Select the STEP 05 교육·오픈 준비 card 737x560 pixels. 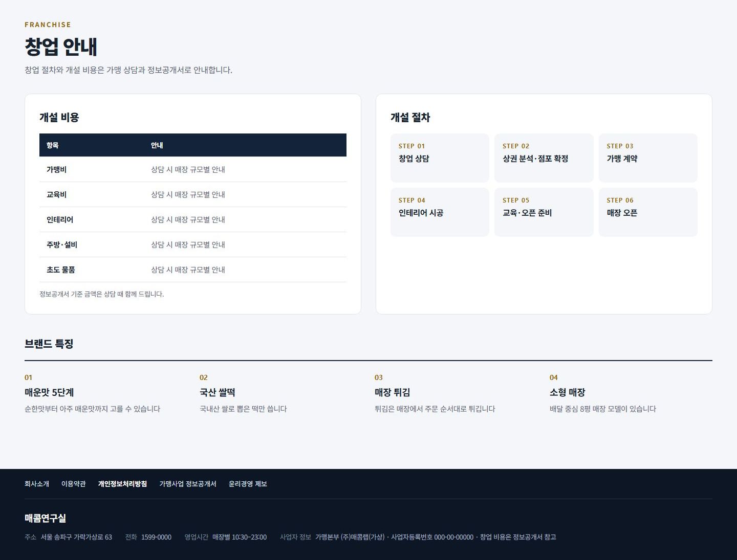(x=544, y=212)
